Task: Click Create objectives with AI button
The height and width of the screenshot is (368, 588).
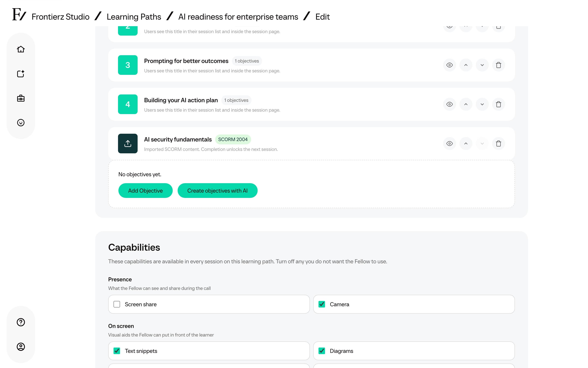Action: pyautogui.click(x=217, y=191)
